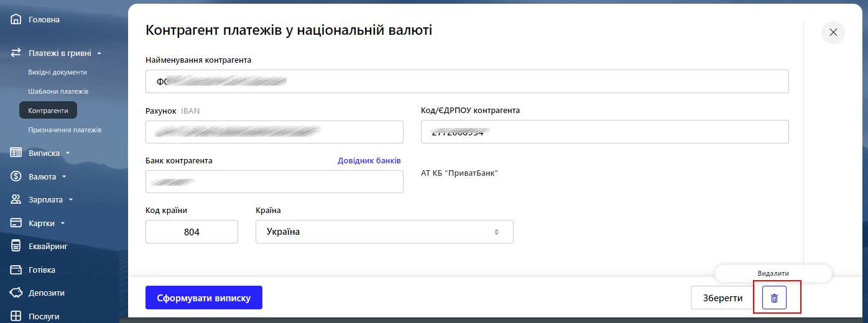Click the Найменування контрагента input field
This screenshot has height=323, width=868.
[467, 81]
